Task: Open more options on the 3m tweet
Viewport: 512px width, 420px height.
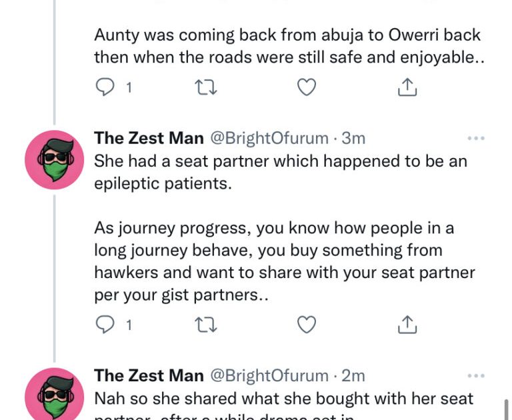Action: 475,139
